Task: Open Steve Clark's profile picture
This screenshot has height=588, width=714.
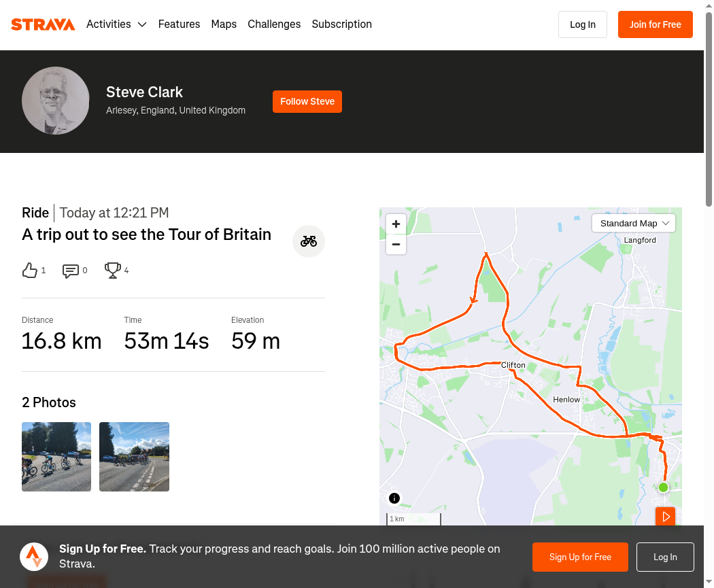Action: click(56, 101)
